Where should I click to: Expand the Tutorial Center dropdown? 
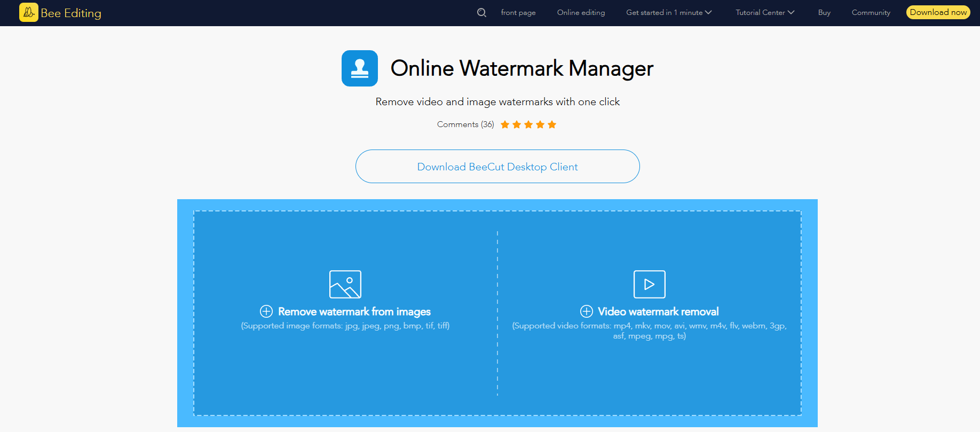coord(765,12)
